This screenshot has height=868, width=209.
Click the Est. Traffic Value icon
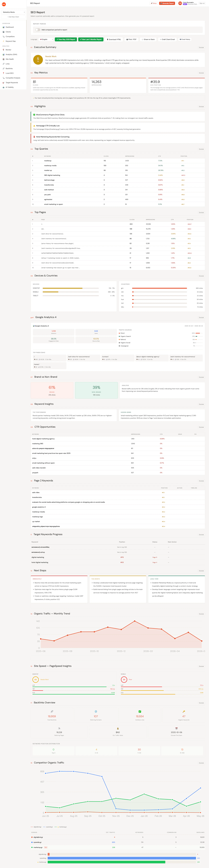[118, 729]
